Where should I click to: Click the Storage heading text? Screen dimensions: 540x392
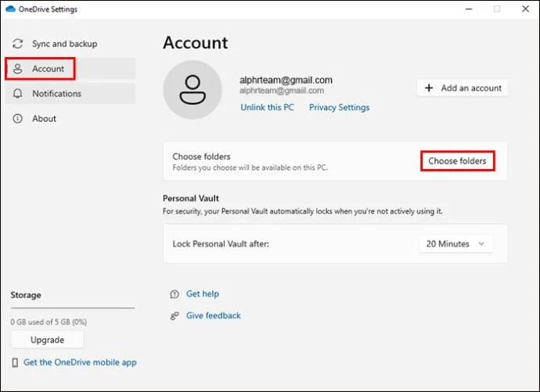tap(26, 295)
